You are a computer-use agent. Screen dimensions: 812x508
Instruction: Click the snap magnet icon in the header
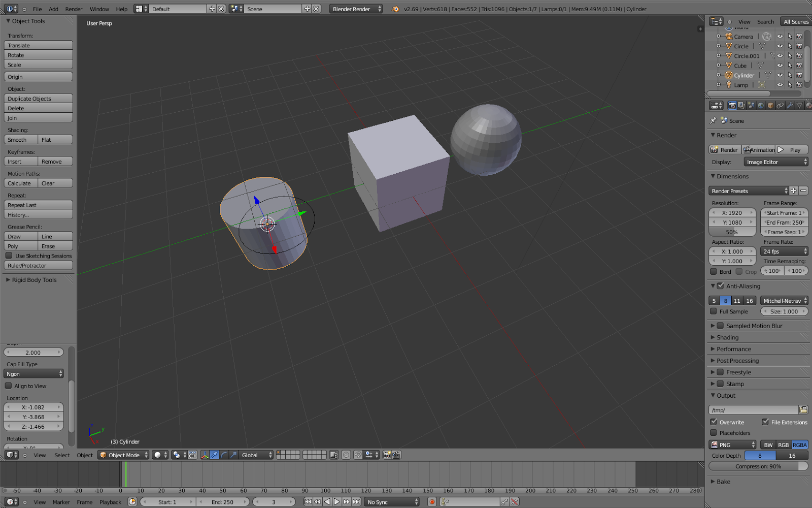[x=358, y=455]
